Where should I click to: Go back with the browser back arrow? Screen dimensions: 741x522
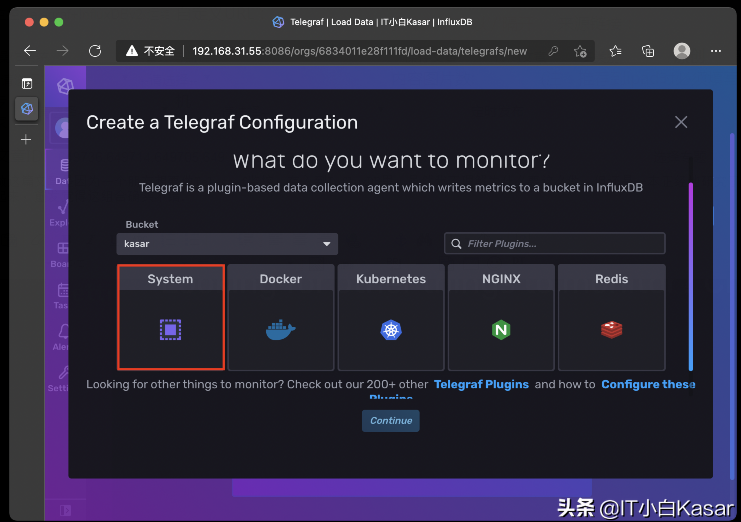click(x=30, y=51)
